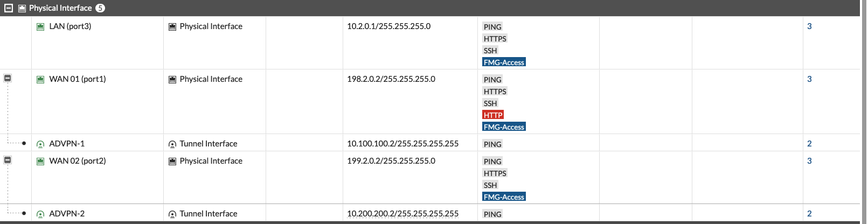Viewport: 868px width, 224px height.
Task: Collapse the WAN 02 (port2) subtree
Action: click(8, 160)
